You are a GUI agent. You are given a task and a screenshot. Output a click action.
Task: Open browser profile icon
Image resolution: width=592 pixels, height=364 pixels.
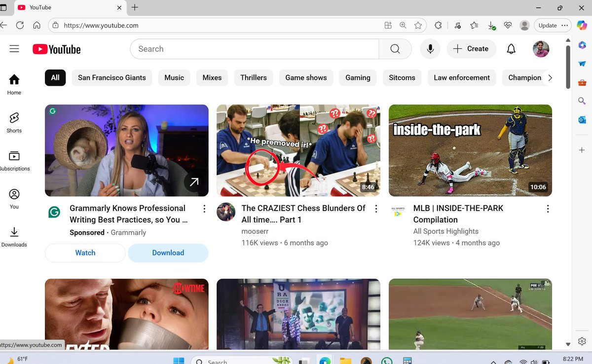click(x=525, y=25)
